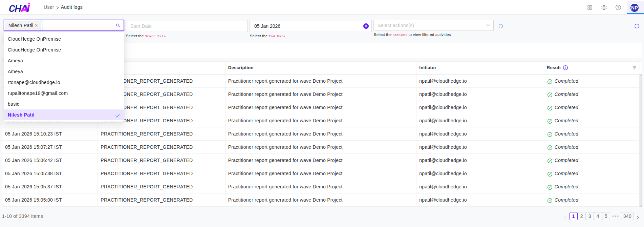Click the description in the 15:05:38 row

click(285, 173)
